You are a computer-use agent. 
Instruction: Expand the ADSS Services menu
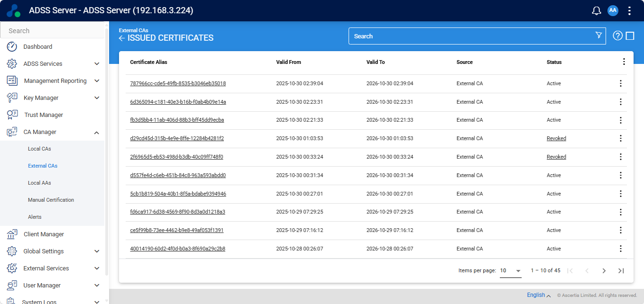coord(97,64)
